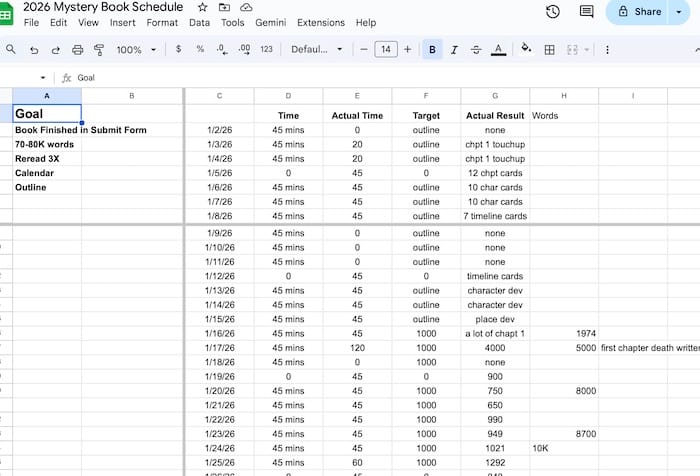Open the Insert menu
Screen dimensions: 700x476
122,22
